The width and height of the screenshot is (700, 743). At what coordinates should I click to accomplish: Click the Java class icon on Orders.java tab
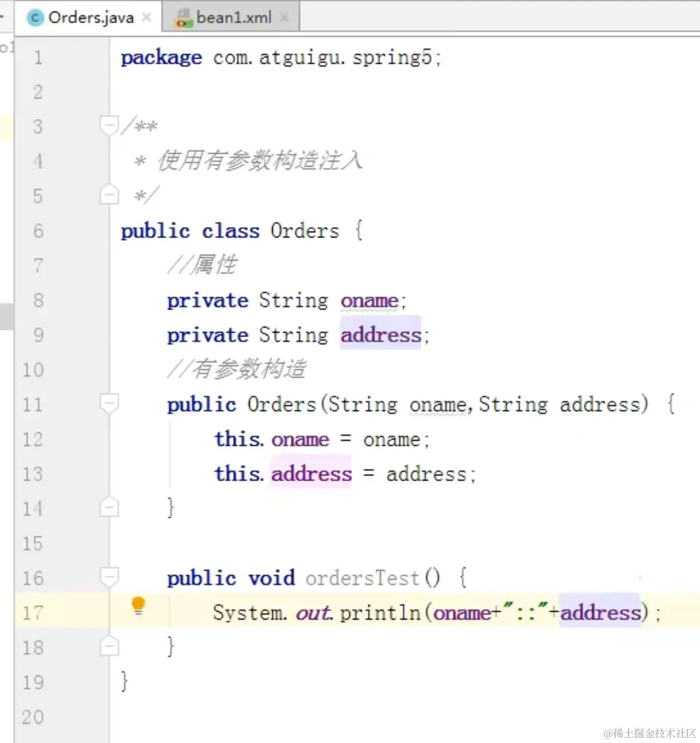(x=36, y=18)
